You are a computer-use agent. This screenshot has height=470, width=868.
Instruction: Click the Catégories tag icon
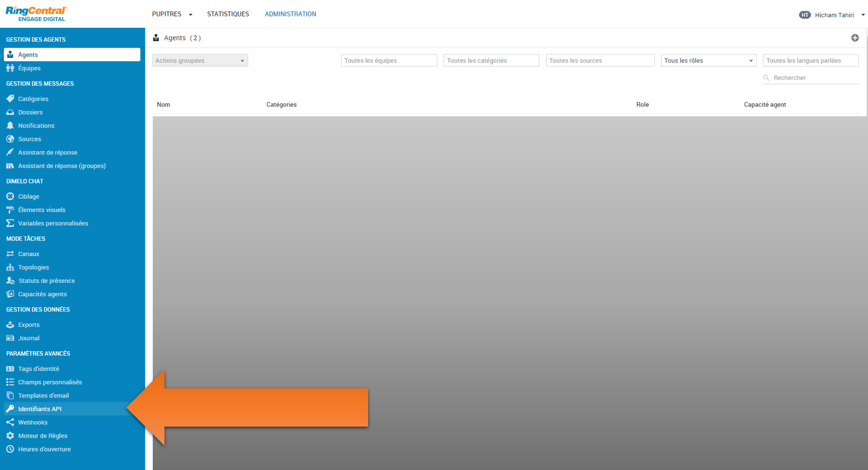tap(10, 99)
